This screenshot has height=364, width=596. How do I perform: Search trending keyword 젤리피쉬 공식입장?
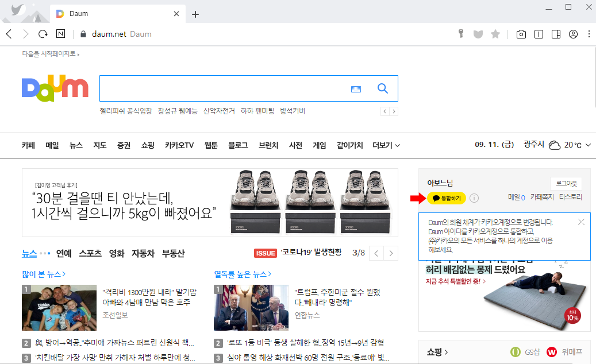tap(126, 111)
